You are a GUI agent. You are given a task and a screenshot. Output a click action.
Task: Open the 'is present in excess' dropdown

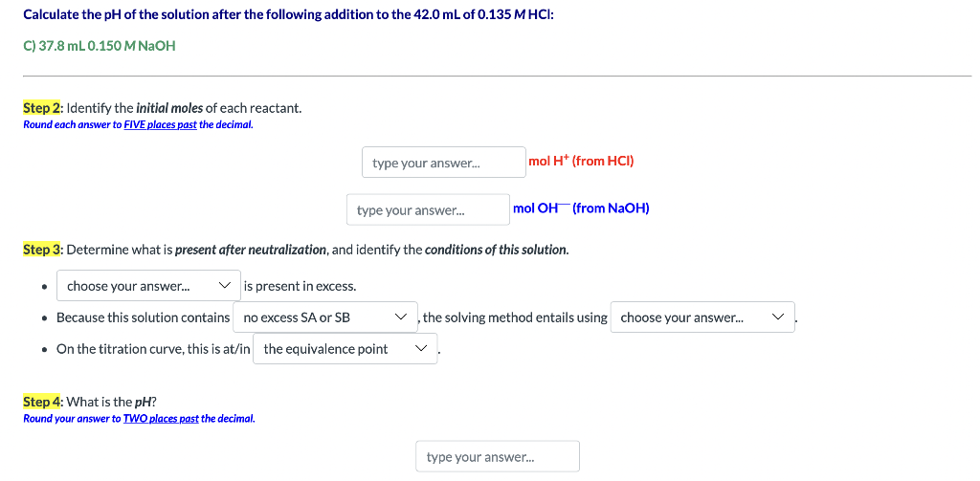click(148, 286)
